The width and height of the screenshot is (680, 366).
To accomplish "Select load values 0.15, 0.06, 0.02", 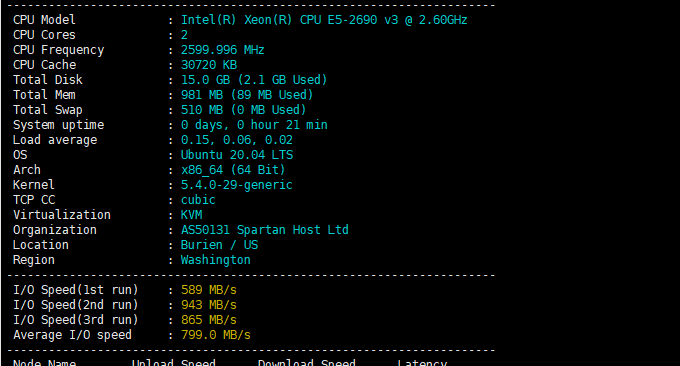I will tap(237, 140).
